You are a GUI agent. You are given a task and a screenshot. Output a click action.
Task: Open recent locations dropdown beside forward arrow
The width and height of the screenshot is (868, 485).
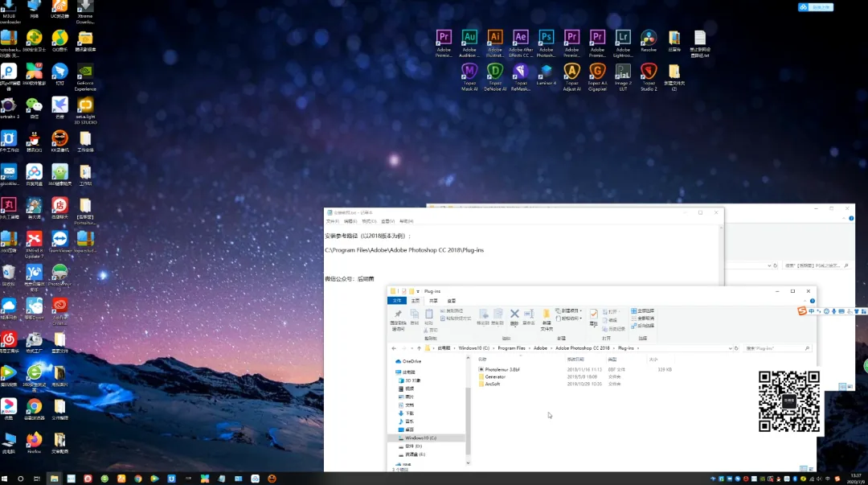coord(411,348)
